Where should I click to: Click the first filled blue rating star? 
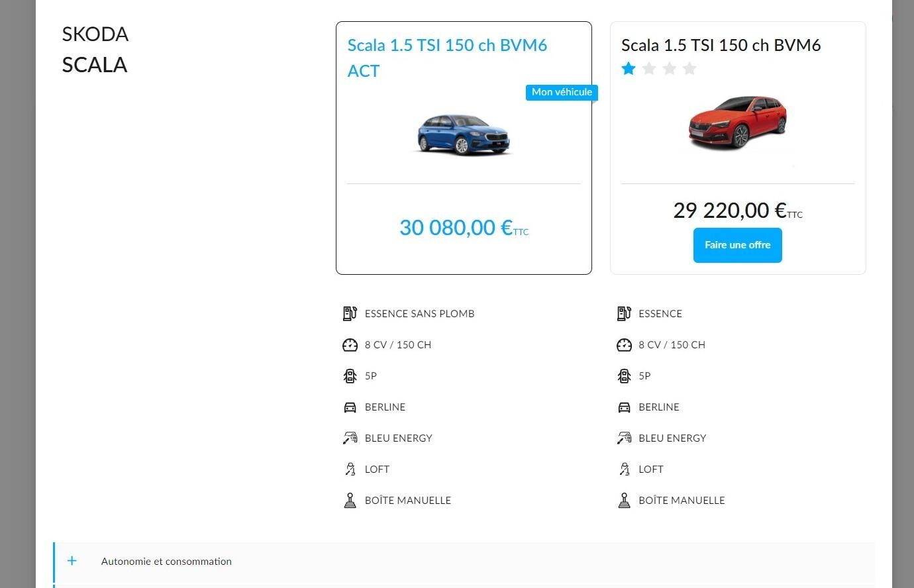(x=629, y=68)
